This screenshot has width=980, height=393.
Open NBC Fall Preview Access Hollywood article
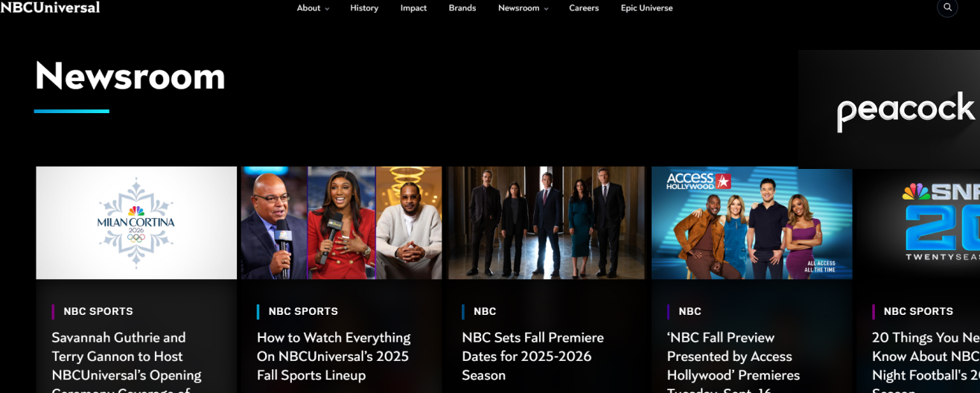733,357
